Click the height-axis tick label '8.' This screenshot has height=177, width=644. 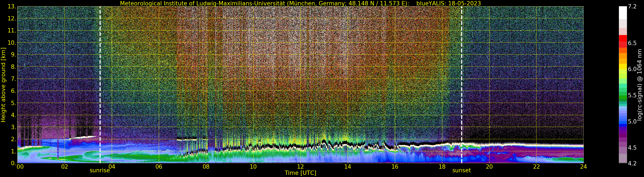coord(14,67)
